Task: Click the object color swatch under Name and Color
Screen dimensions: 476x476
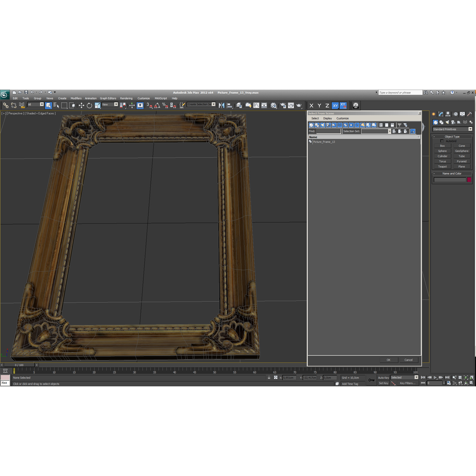Action: click(x=469, y=180)
